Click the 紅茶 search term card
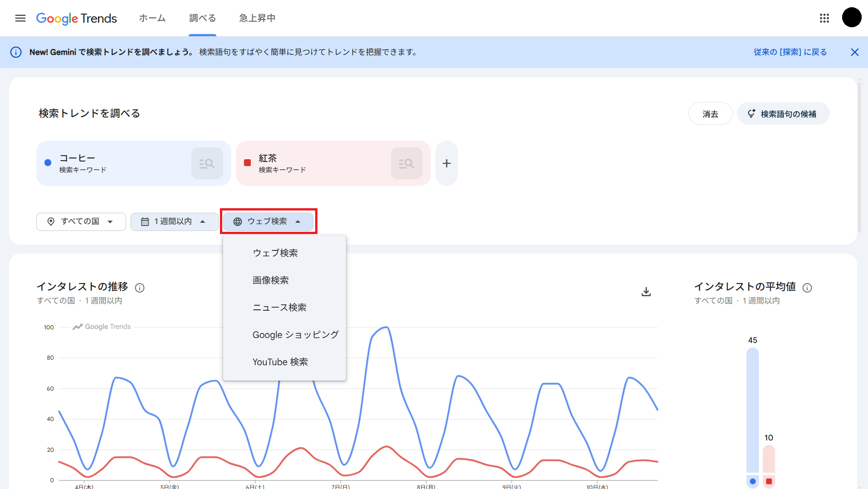This screenshot has height=489, width=868. tap(333, 163)
